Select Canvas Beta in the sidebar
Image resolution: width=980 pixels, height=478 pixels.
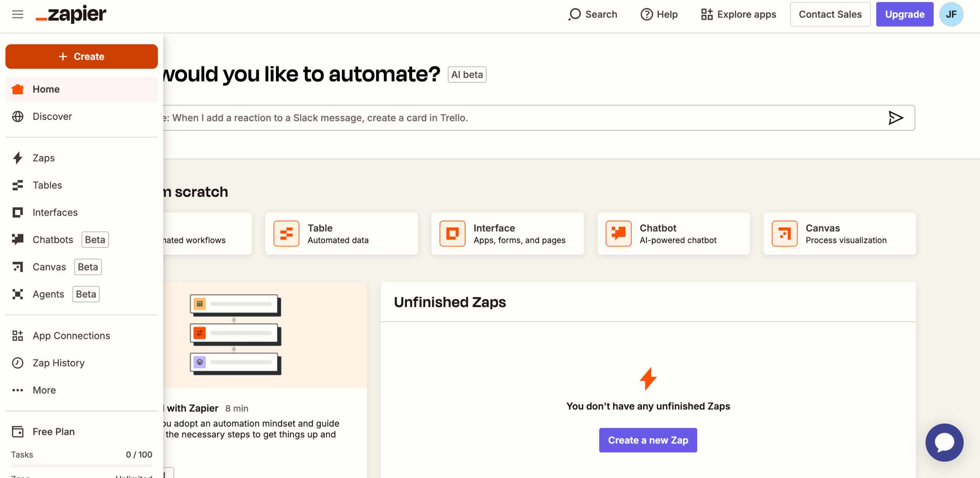tap(49, 267)
